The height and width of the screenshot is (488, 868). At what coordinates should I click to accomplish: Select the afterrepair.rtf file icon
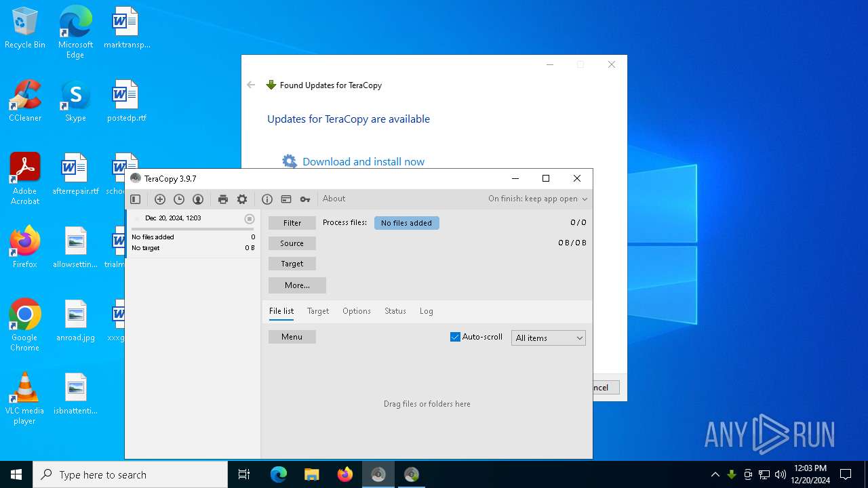pyautogui.click(x=75, y=175)
